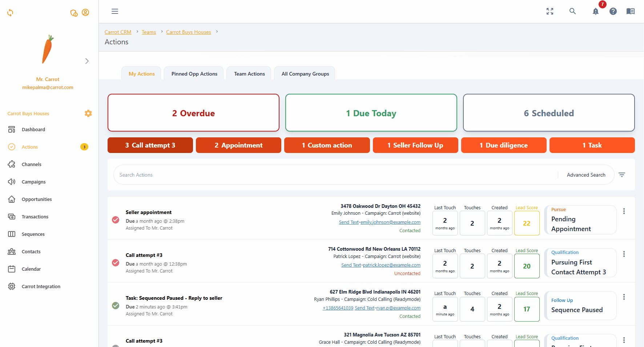Viewport: 644px width, 347px height.
Task: Filter by 2 Overdue card
Action: pos(193,113)
